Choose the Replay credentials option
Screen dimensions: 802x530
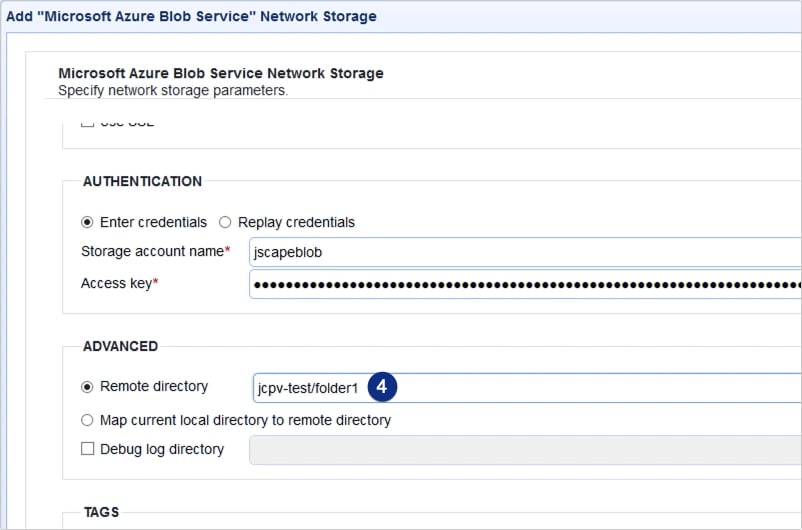225,222
